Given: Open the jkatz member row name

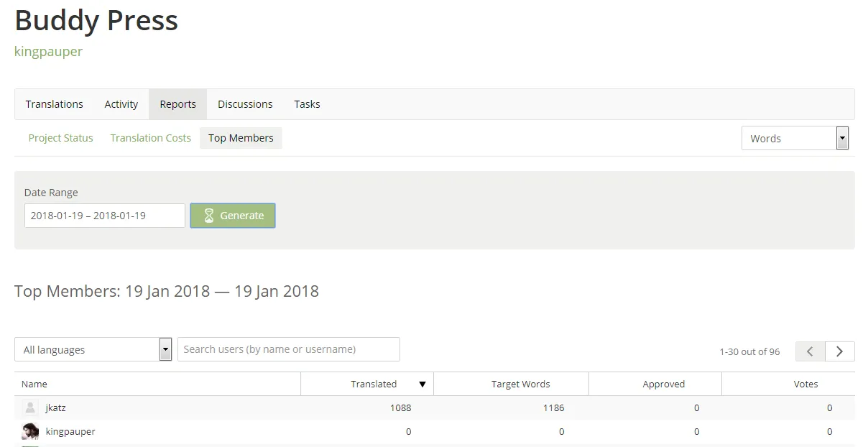Looking at the screenshot, I should (x=56, y=407).
